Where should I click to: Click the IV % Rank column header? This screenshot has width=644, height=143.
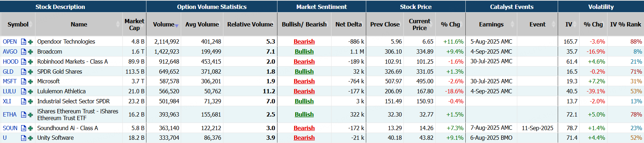[x=625, y=24]
